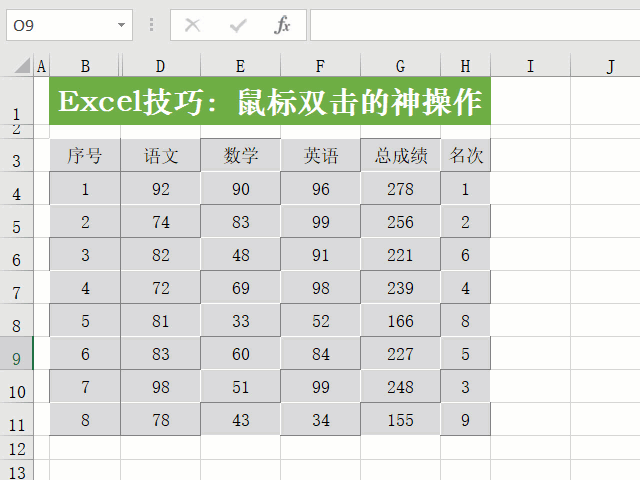Select the cell with total 221
The width and height of the screenshot is (640, 480).
point(400,254)
